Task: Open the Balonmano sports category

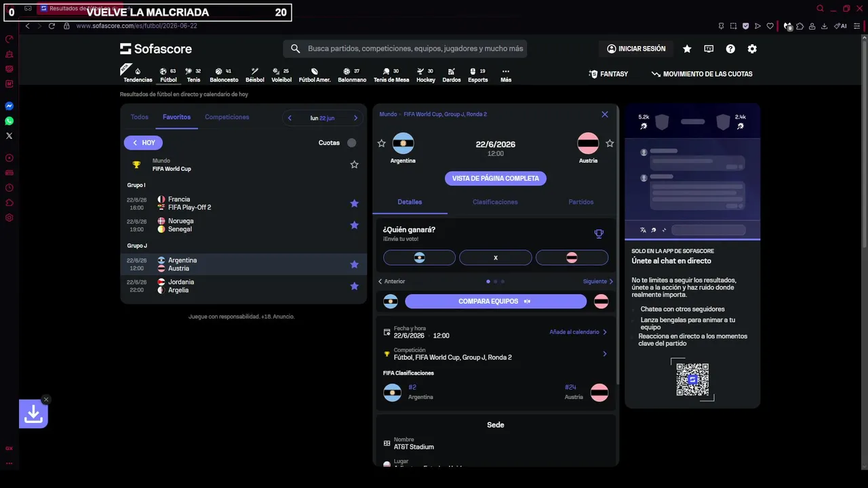Action: 352,75
